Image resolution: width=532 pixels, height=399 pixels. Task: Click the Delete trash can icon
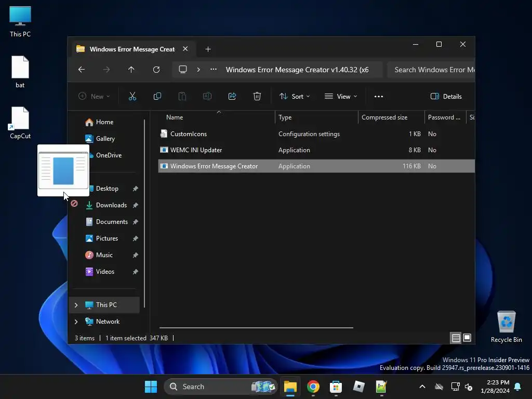[x=257, y=96]
